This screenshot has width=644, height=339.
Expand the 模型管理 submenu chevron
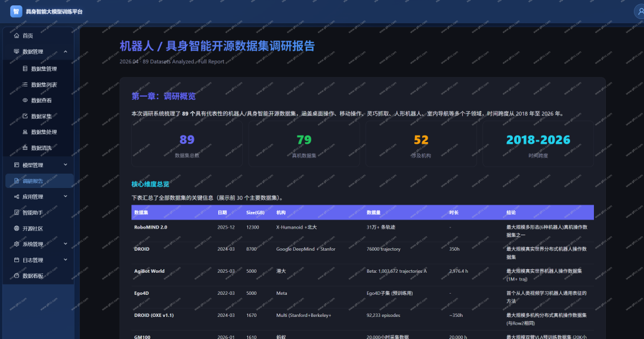(x=66, y=165)
